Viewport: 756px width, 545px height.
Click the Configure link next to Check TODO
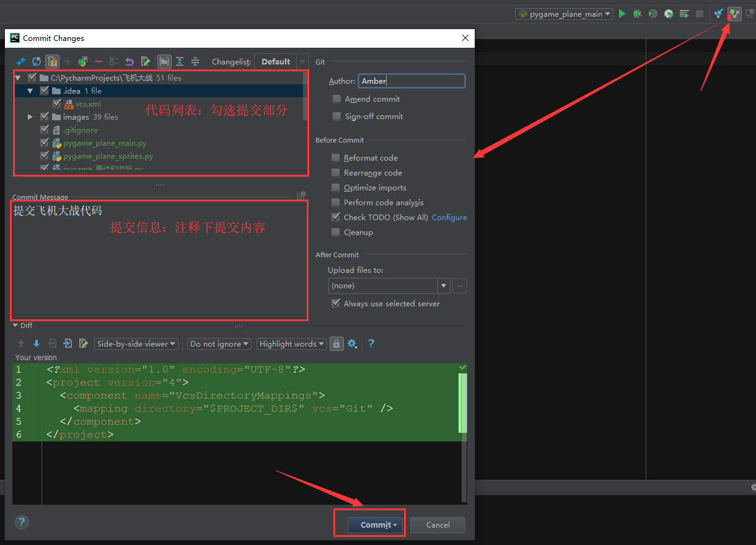point(449,217)
